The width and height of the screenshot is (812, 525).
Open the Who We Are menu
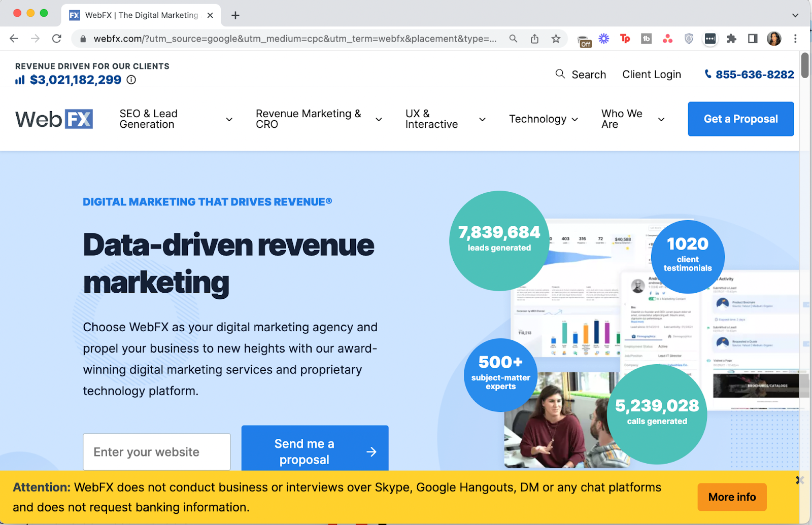[x=622, y=119]
